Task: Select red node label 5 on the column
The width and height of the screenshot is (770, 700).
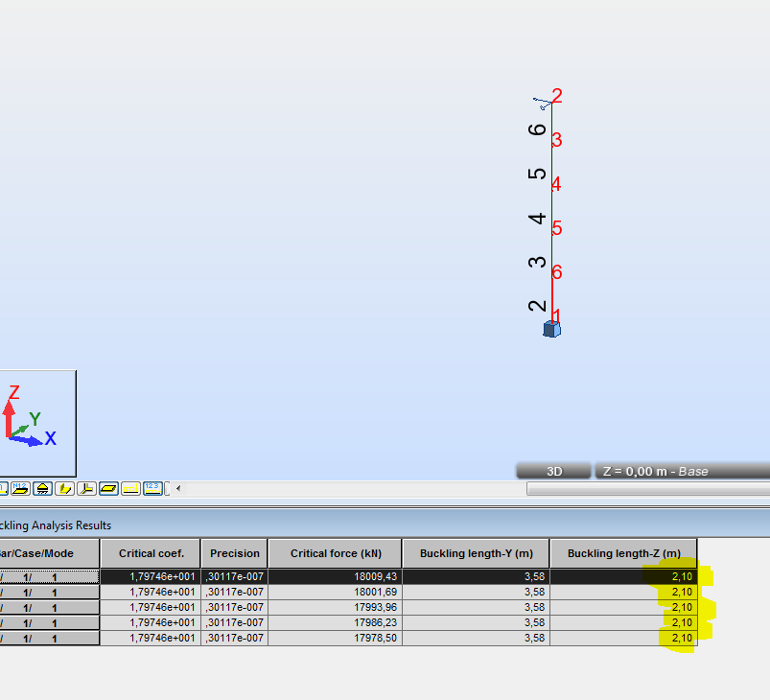Action: (557, 228)
